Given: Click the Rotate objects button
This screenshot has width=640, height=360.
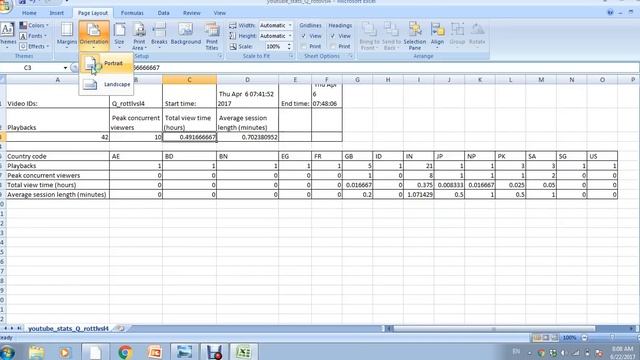Looking at the screenshot, I should point(477,35).
